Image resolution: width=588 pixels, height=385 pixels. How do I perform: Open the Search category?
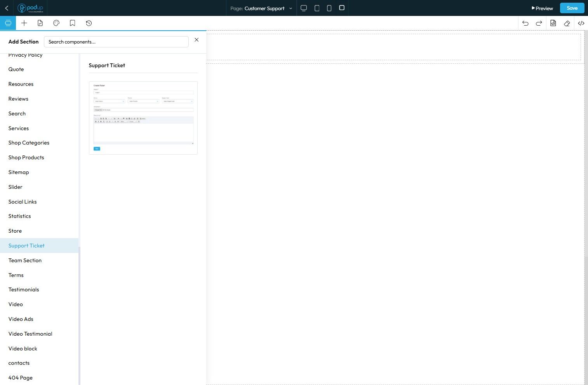click(x=17, y=113)
